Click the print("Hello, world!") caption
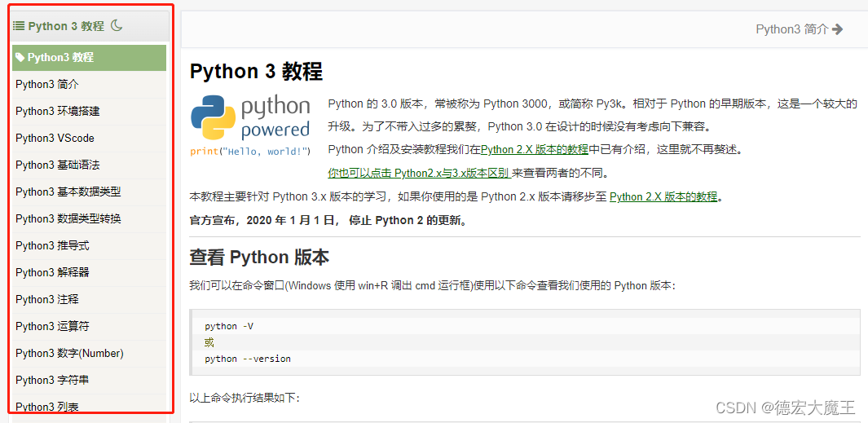 pos(250,151)
